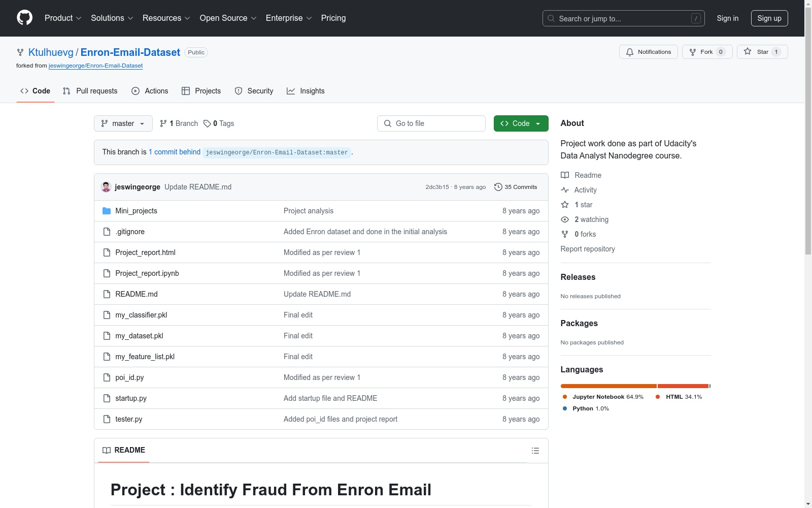812x508 pixels.
Task: Expand the Product menu
Action: pos(63,18)
